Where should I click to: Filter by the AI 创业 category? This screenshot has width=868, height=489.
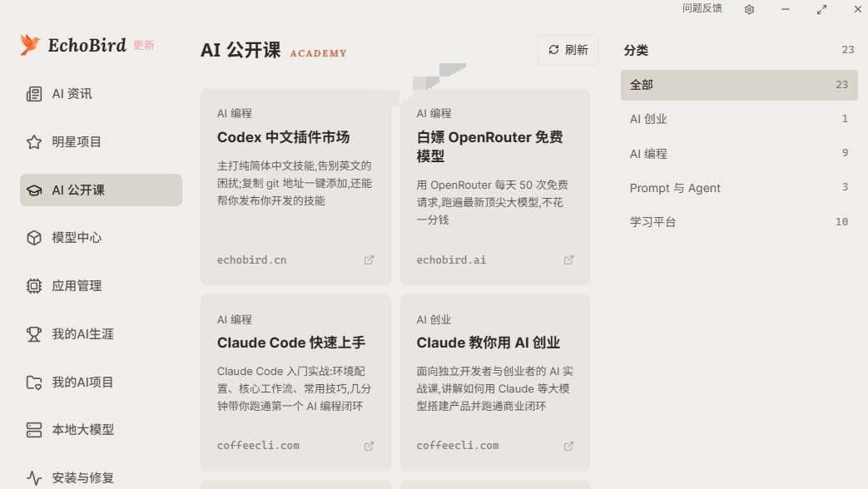tap(739, 119)
